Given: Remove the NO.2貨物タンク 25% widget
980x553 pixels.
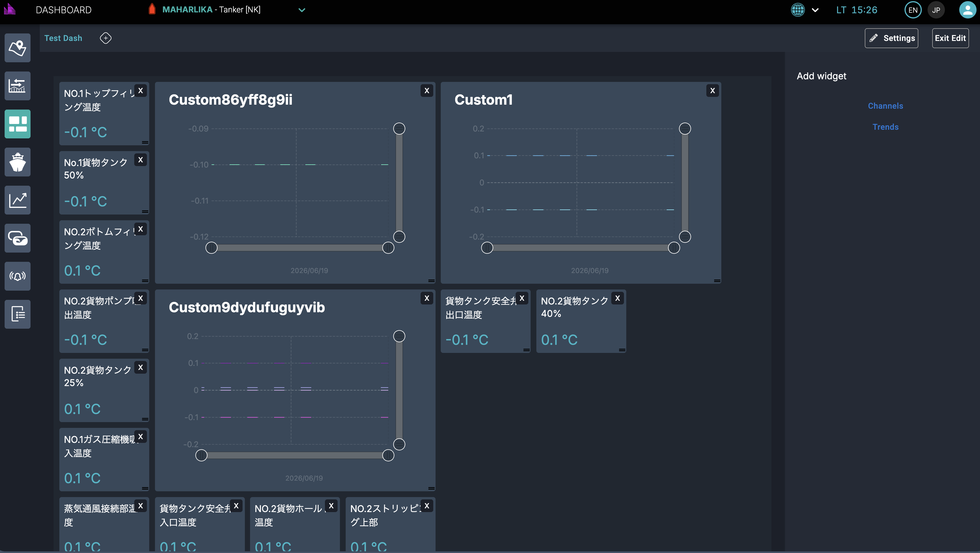Looking at the screenshot, I should 140,368.
